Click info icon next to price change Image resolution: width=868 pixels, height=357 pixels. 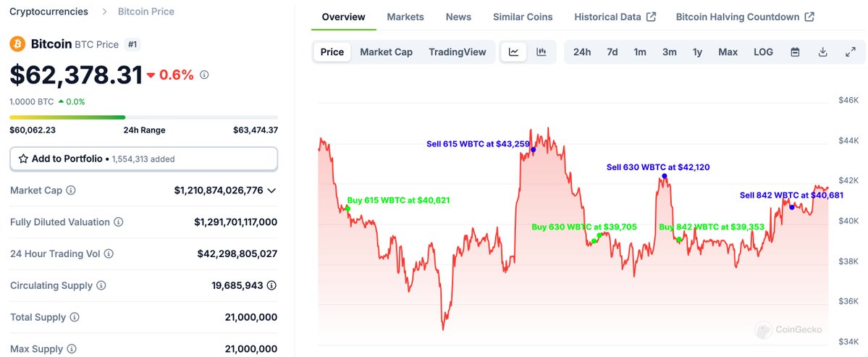tap(205, 75)
